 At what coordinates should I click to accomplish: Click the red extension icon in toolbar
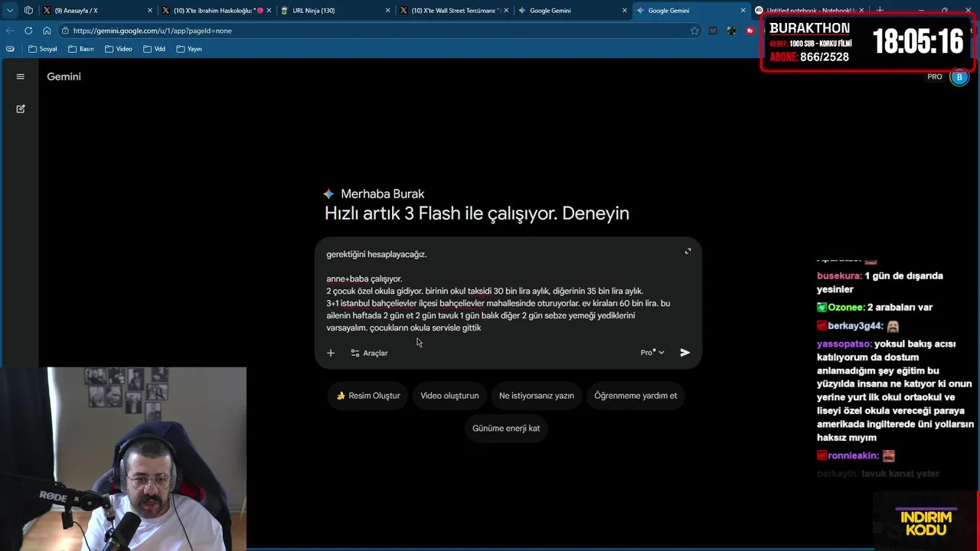tap(750, 31)
